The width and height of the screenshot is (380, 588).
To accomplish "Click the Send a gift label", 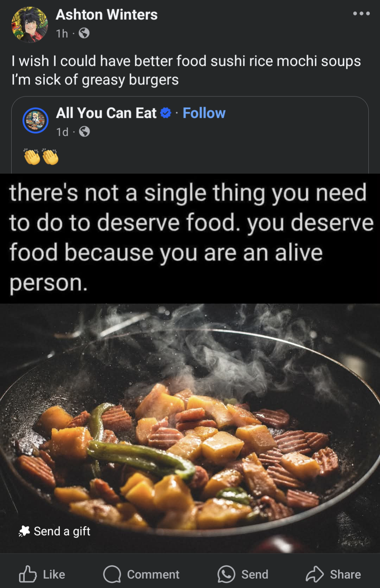I will [62, 531].
